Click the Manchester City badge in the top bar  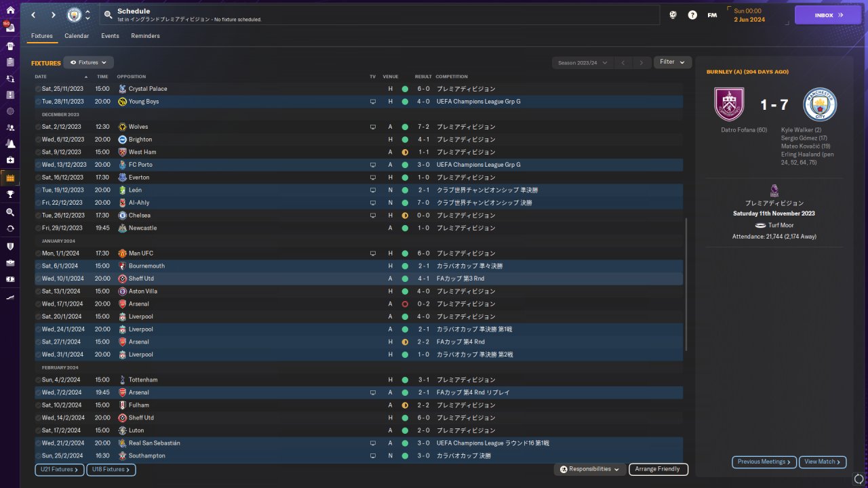(x=74, y=15)
